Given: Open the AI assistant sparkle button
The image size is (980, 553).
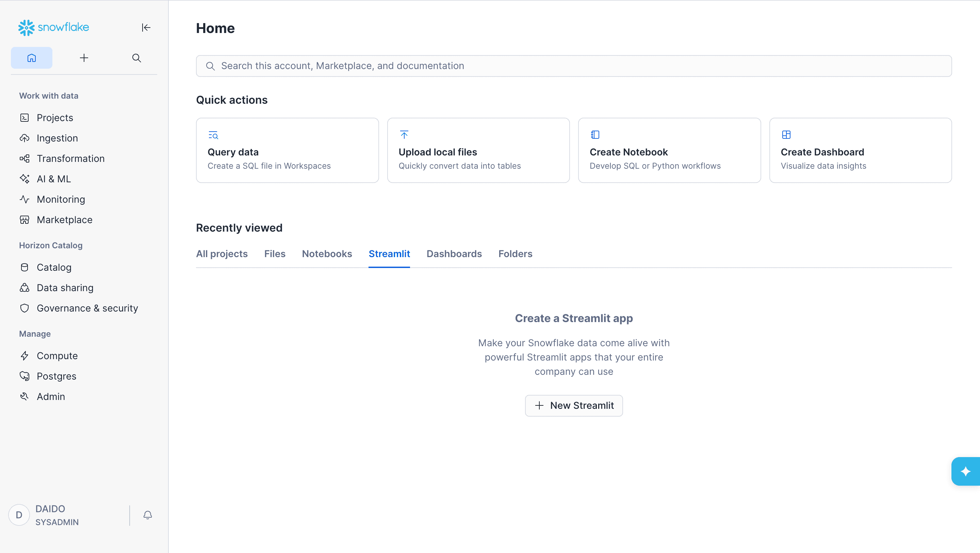Looking at the screenshot, I should [966, 471].
